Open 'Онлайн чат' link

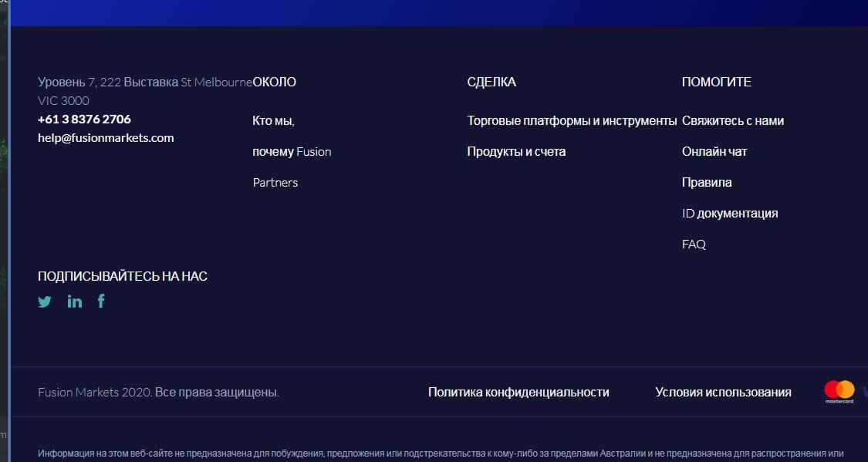tap(714, 152)
